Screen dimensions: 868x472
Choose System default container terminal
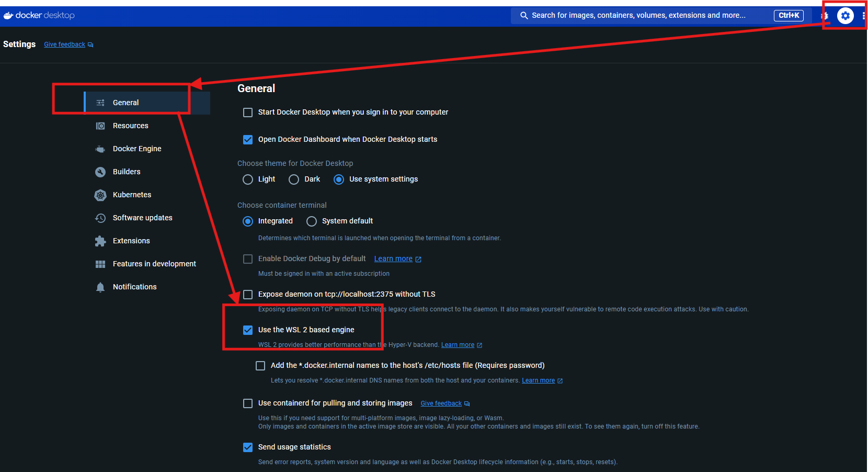coord(312,221)
